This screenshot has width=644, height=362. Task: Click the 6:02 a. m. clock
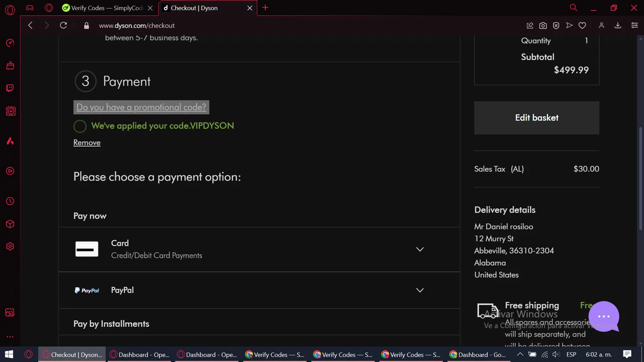tap(598, 354)
